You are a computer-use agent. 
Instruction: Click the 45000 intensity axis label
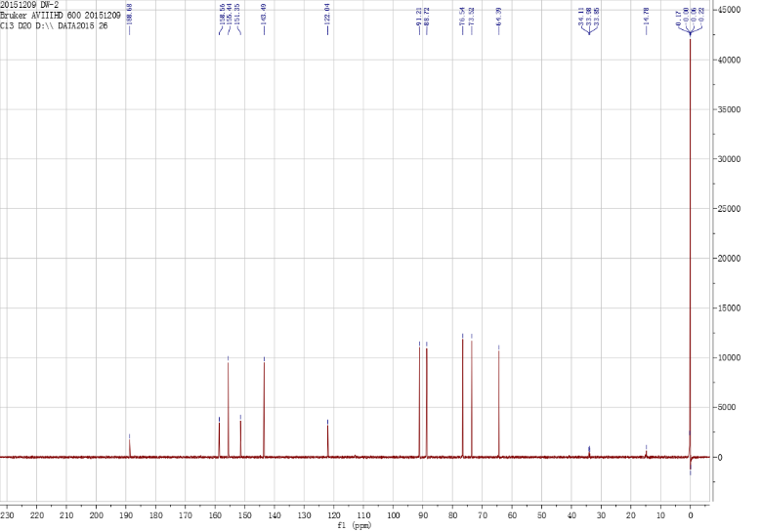click(729, 10)
